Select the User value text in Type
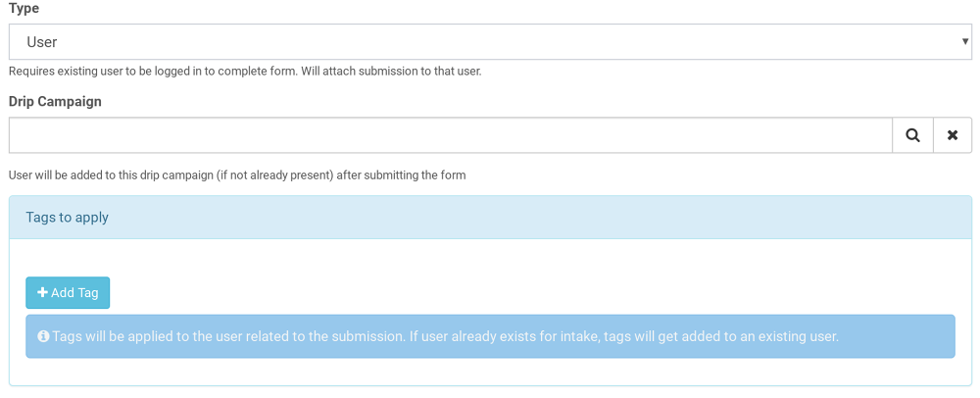 click(x=42, y=42)
